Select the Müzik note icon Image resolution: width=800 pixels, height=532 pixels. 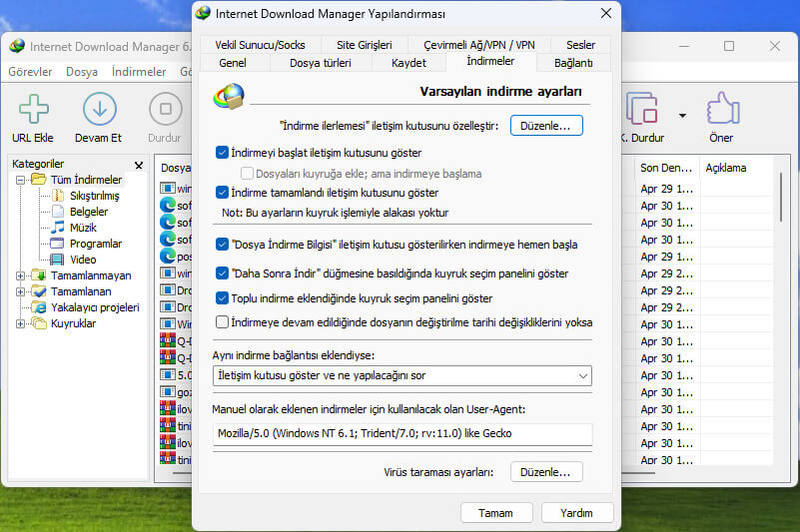pos(58,227)
